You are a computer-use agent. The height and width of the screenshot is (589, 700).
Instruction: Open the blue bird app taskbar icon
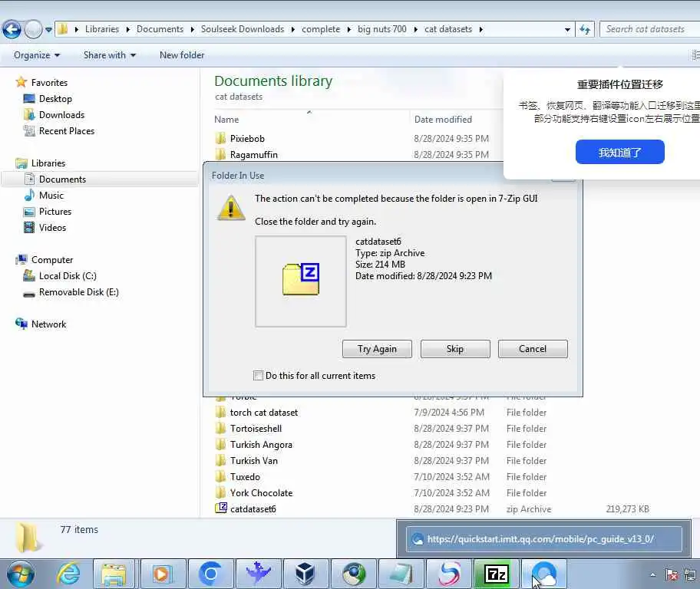(x=258, y=574)
